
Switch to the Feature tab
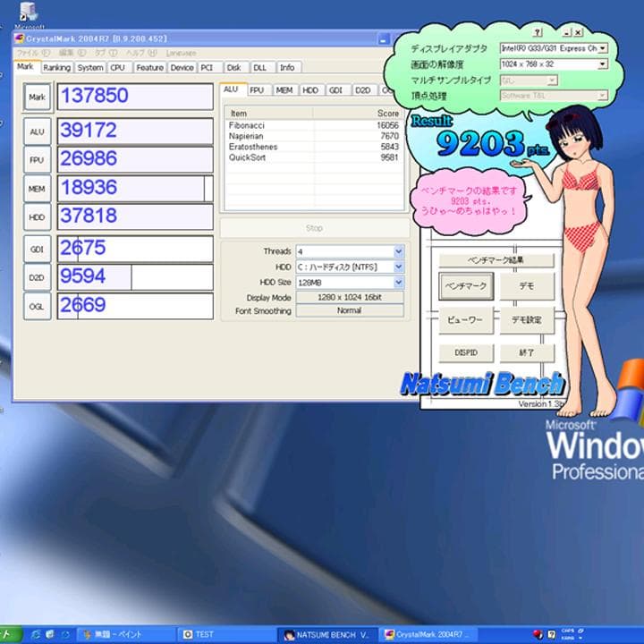click(150, 67)
